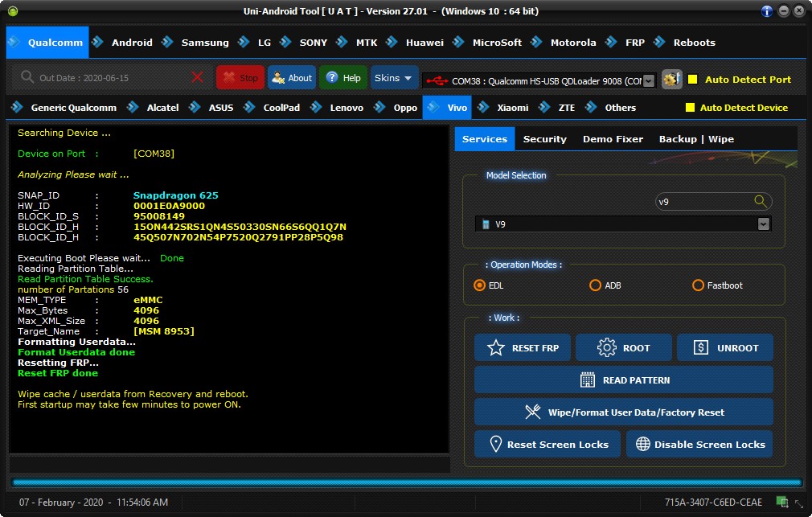812x517 pixels.
Task: Click the info icon in title bar
Action: click(767, 11)
